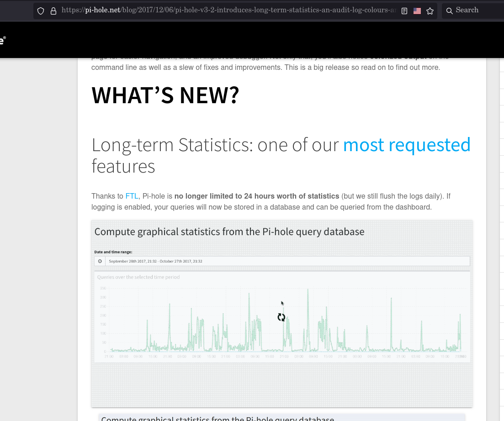Click the "Compute graphical statistics" screenshot title
This screenshot has width=504, height=421.
229,232
